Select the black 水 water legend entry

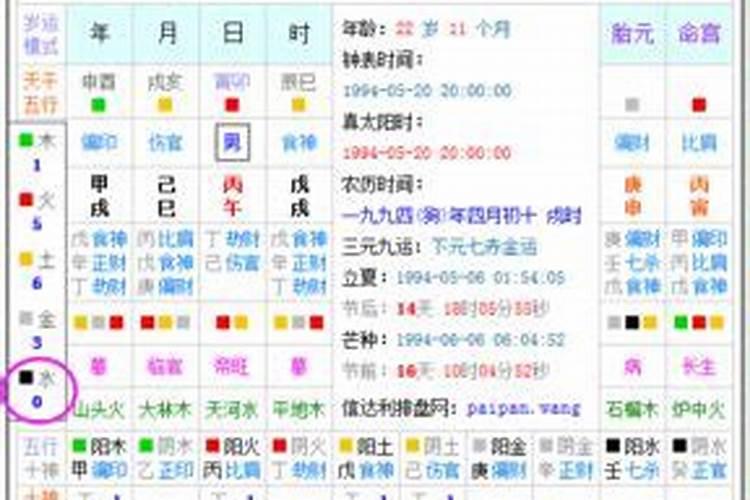(x=37, y=378)
